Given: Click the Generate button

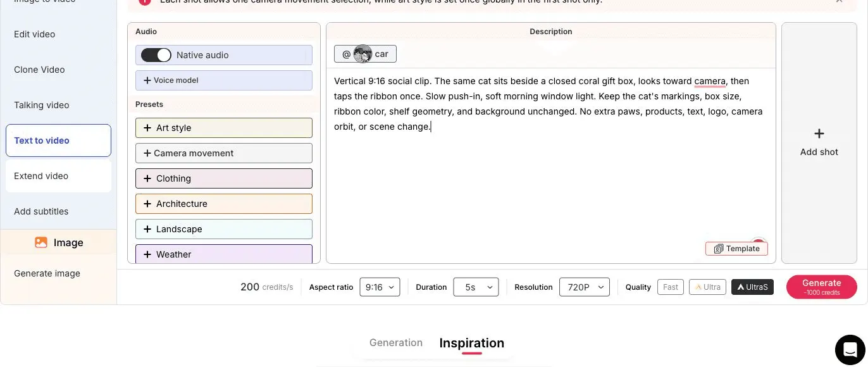Looking at the screenshot, I should click(x=822, y=287).
